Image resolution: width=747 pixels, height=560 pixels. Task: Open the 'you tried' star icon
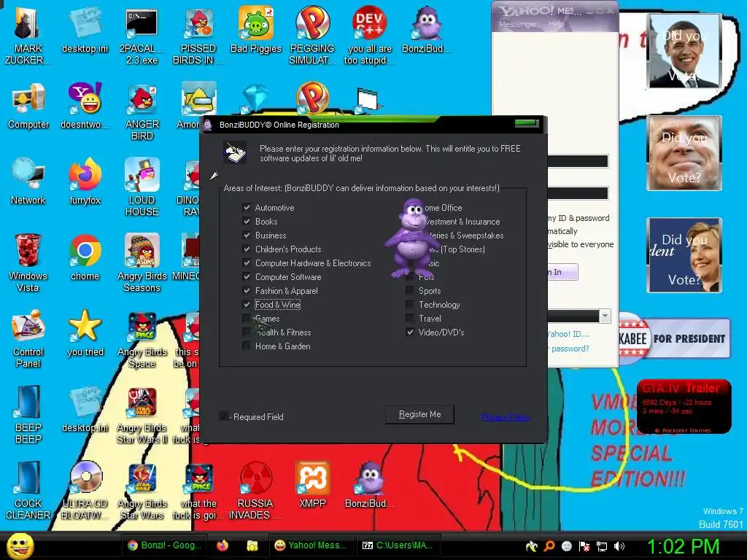85,332
